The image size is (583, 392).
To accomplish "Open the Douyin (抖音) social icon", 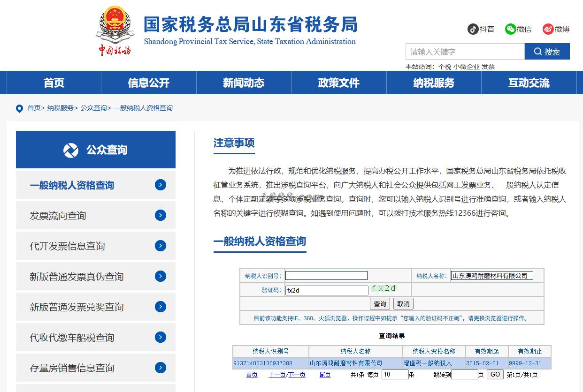I will coord(473,29).
